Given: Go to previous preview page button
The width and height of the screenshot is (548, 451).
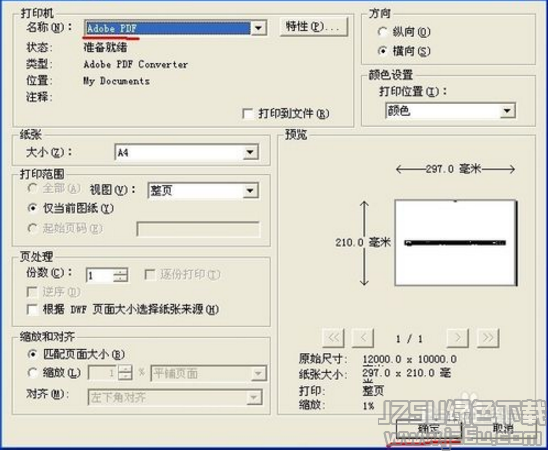Looking at the screenshot, I should pos(363,338).
